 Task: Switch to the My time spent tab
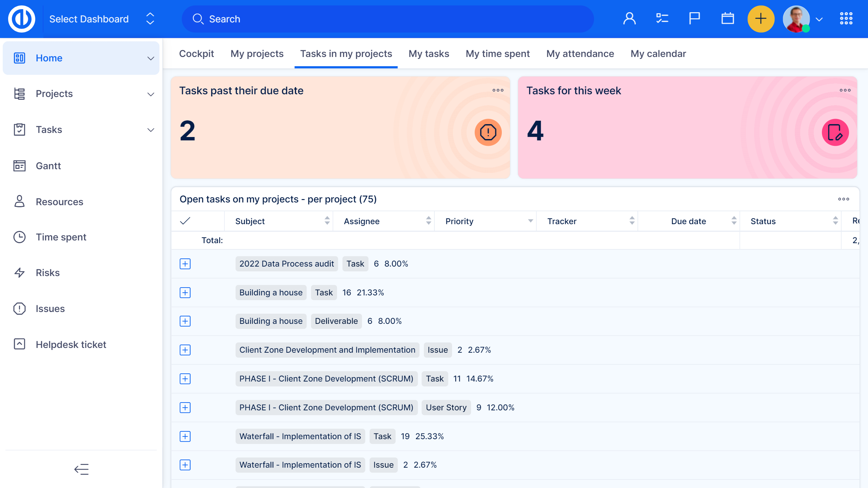pos(497,54)
